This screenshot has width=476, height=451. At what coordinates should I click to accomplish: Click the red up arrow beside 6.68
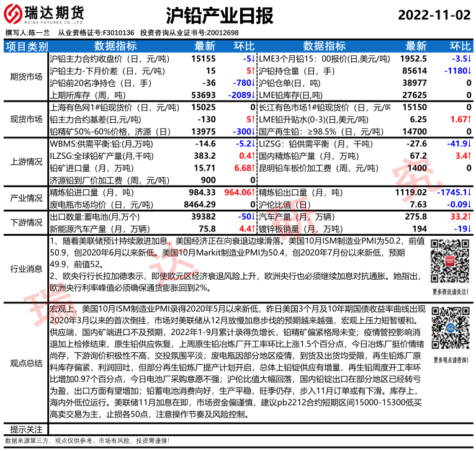253,168
